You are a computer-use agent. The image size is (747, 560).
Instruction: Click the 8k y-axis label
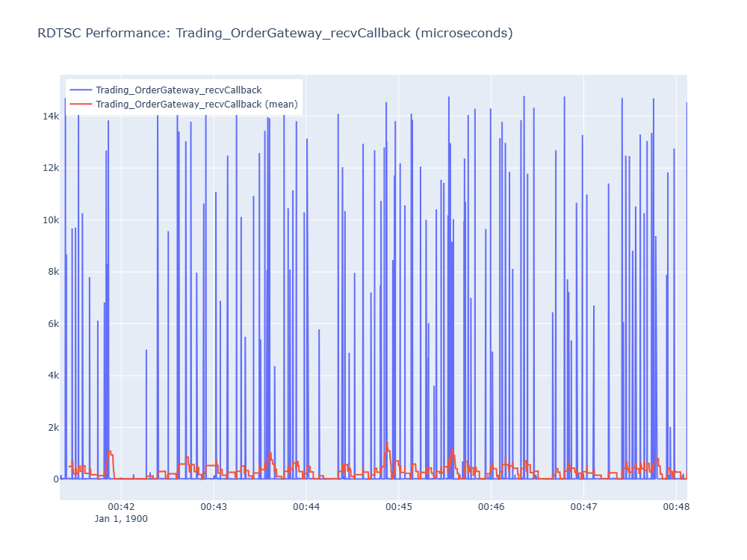pyautogui.click(x=53, y=272)
